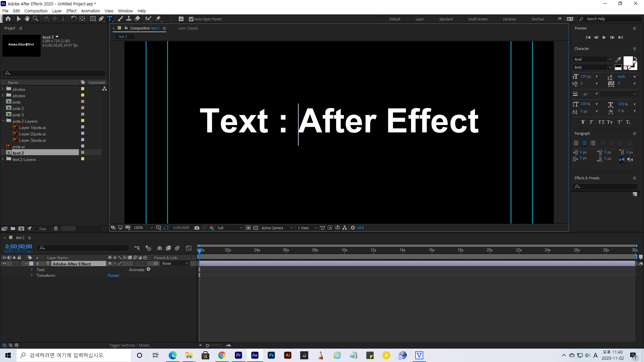The height and width of the screenshot is (362, 644).
Task: Select the Hand tool
Action: coord(27,19)
